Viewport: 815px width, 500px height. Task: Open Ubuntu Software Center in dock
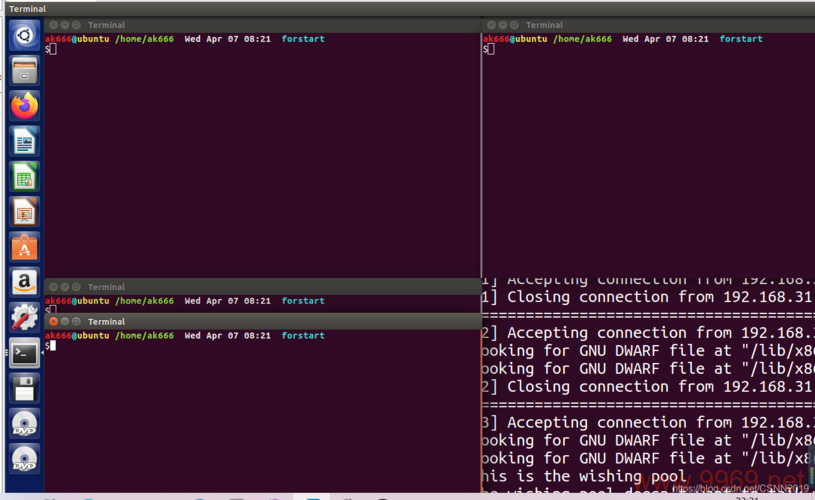click(x=24, y=247)
